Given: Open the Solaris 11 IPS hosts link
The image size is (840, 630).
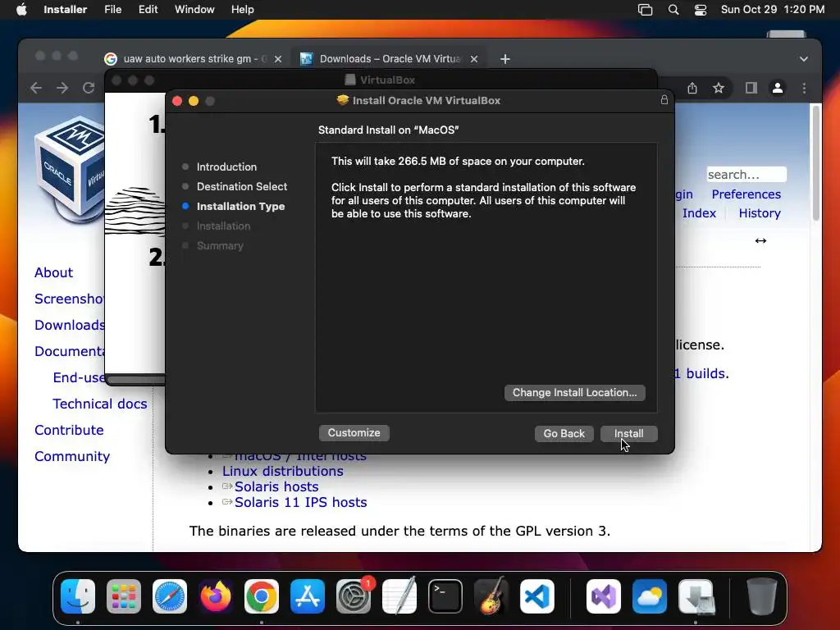Looking at the screenshot, I should click(300, 503).
